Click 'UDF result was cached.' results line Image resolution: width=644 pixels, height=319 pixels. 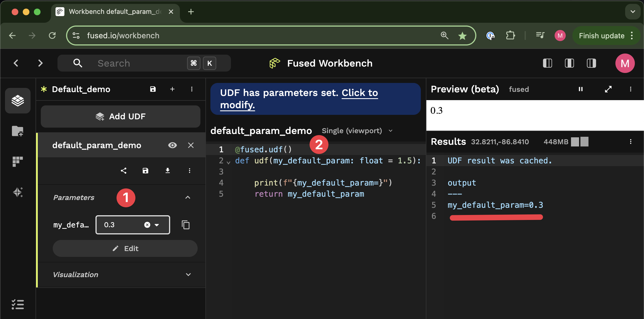[500, 161]
